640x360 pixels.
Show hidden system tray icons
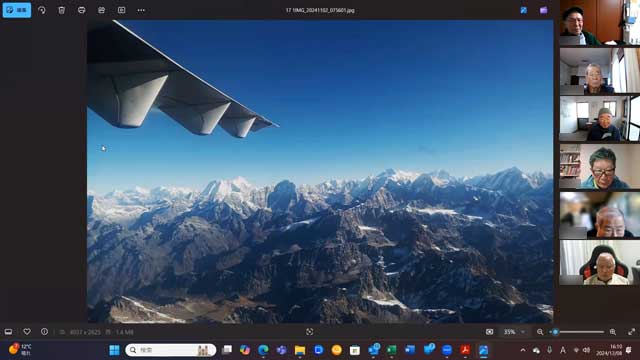[523, 350]
